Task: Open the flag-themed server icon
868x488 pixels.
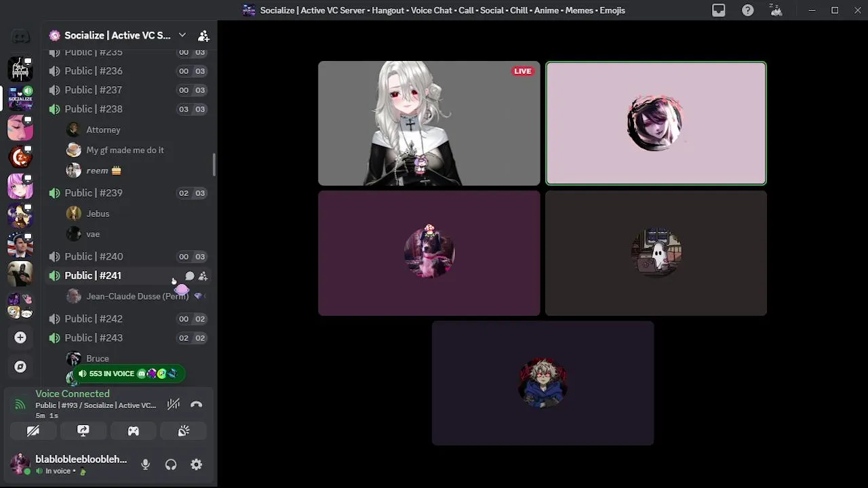Action: (x=20, y=245)
